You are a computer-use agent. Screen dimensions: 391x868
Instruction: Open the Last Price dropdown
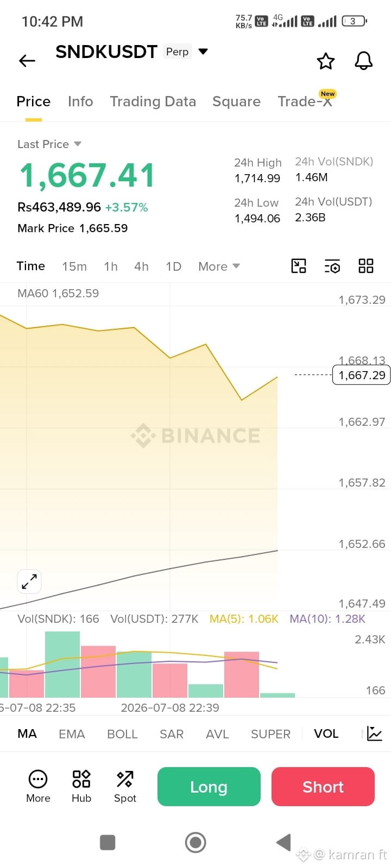pos(49,144)
